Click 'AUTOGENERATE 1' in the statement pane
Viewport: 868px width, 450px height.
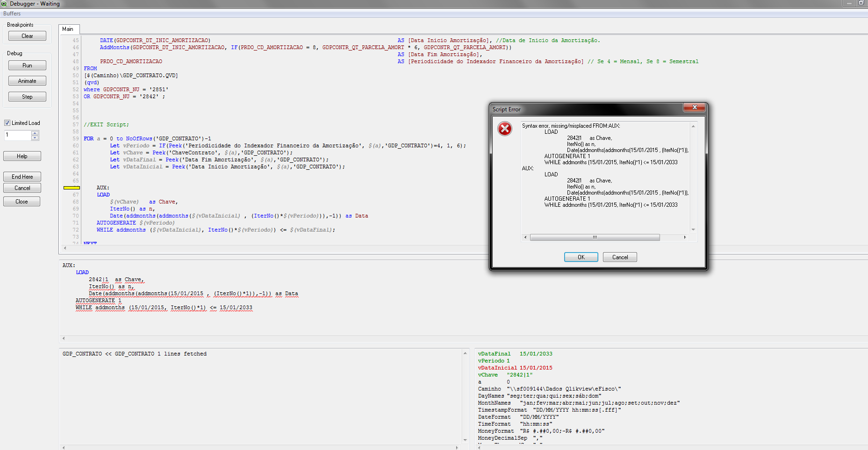[98, 301]
